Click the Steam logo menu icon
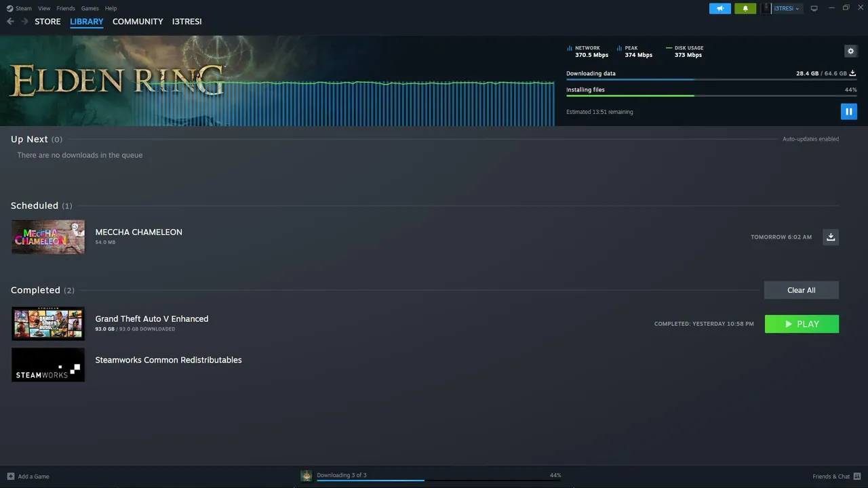The image size is (868, 488). tap(9, 8)
